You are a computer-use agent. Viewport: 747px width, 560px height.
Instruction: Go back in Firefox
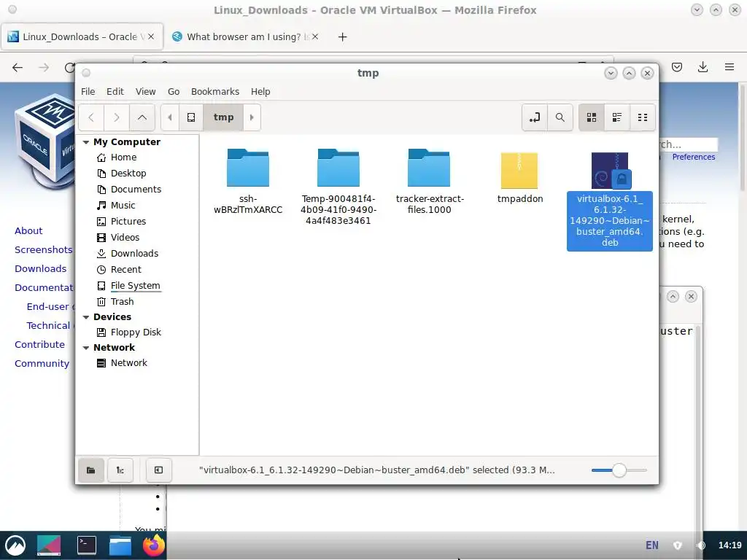(18, 68)
